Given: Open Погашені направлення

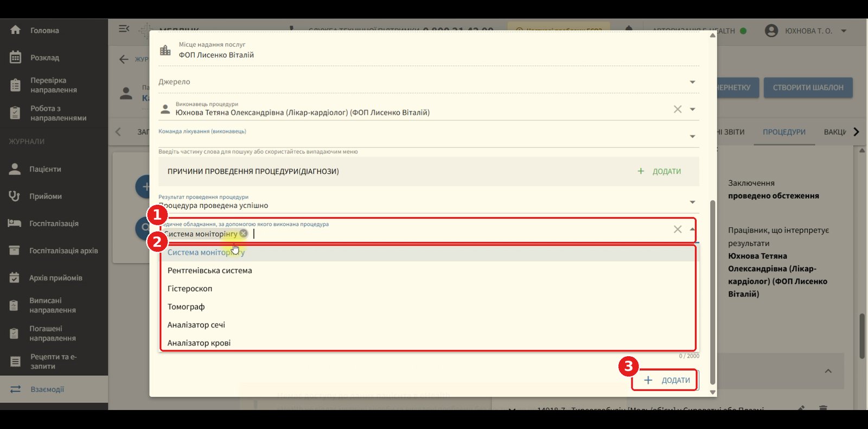Looking at the screenshot, I should (54, 333).
